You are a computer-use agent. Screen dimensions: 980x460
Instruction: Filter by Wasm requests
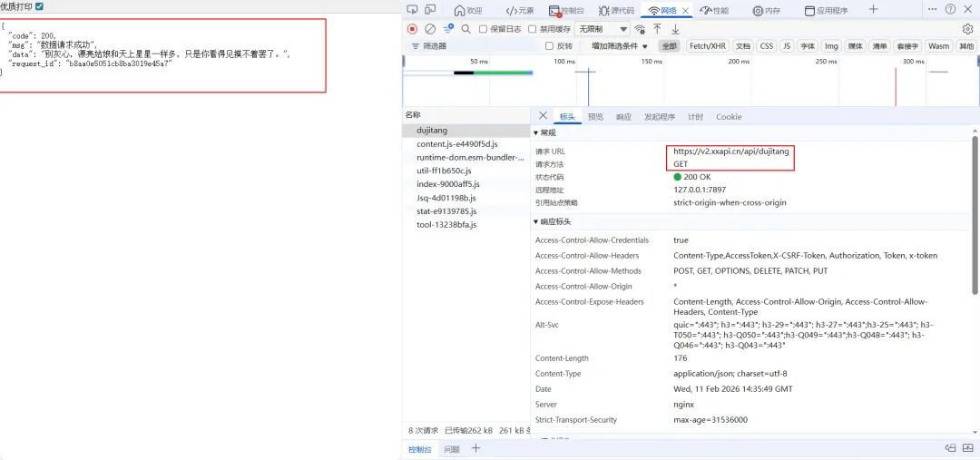pos(938,46)
